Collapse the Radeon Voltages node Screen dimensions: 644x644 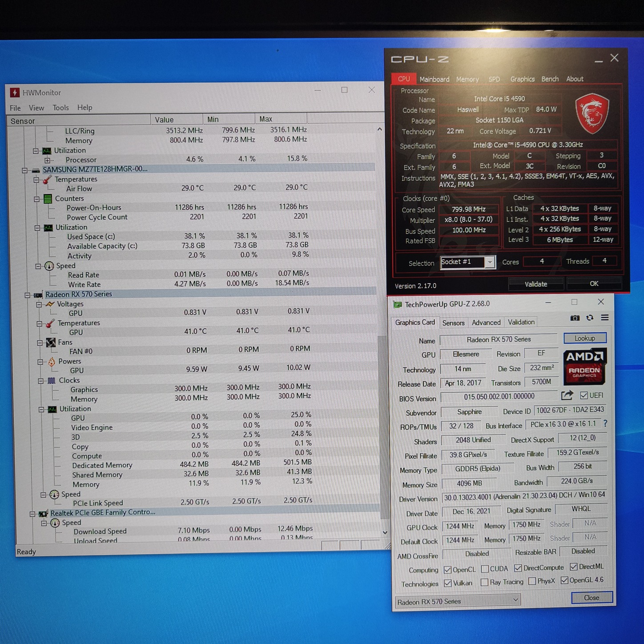(39, 305)
